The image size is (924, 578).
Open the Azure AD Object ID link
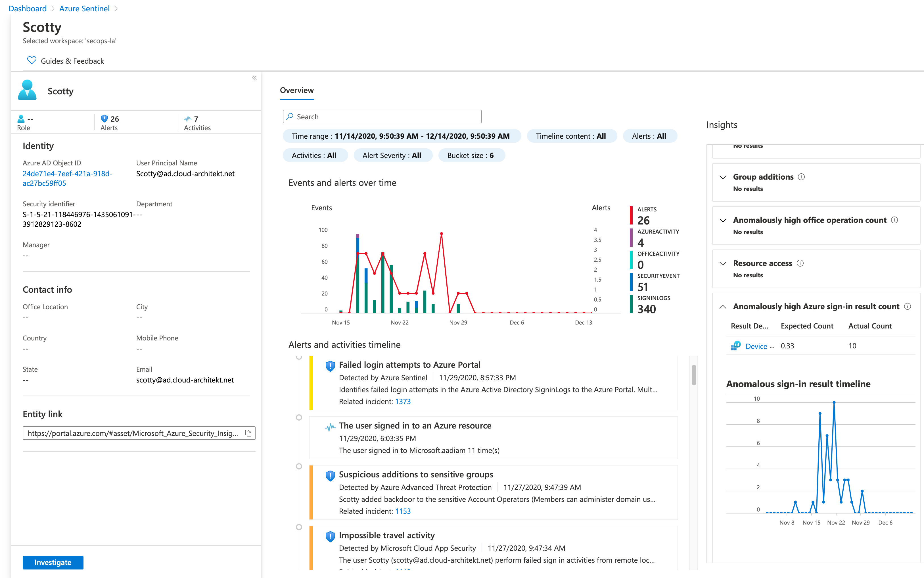67,178
